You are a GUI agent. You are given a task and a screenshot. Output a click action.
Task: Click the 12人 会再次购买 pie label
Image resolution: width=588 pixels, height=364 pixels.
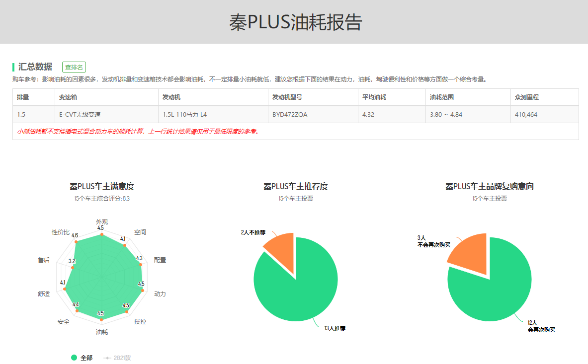coord(541,326)
